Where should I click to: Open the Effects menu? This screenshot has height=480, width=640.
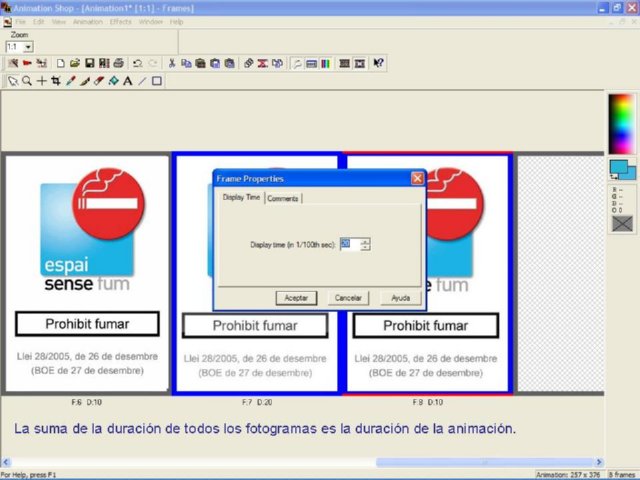click(121, 22)
